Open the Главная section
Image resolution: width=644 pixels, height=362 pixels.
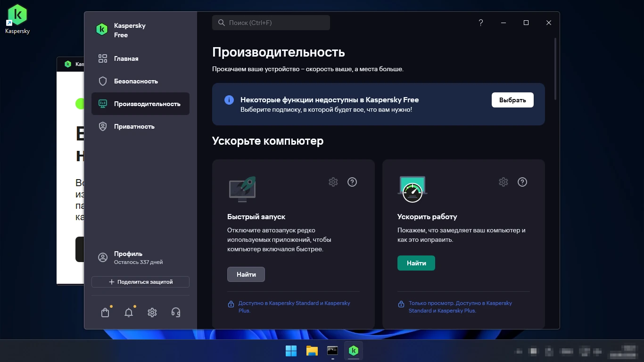click(x=140, y=58)
